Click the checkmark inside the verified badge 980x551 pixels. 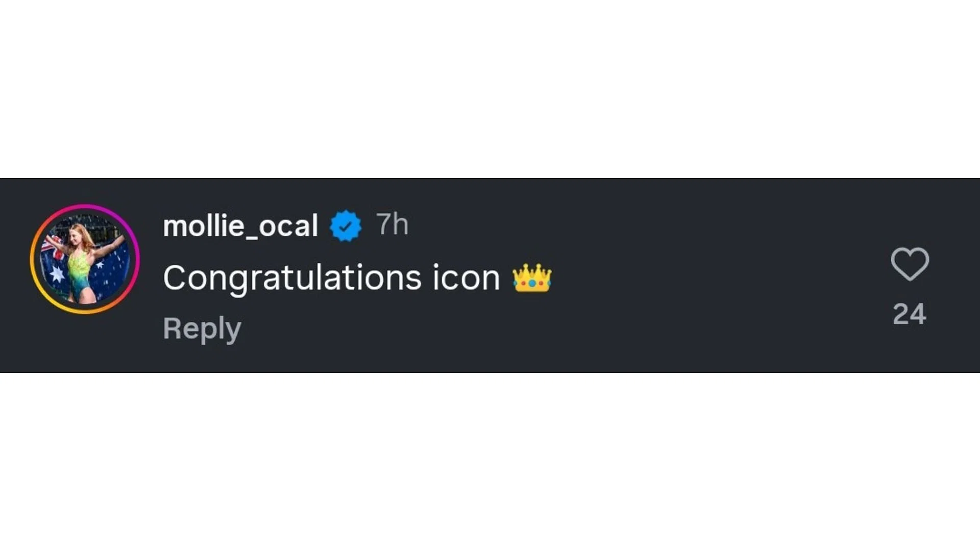(346, 226)
